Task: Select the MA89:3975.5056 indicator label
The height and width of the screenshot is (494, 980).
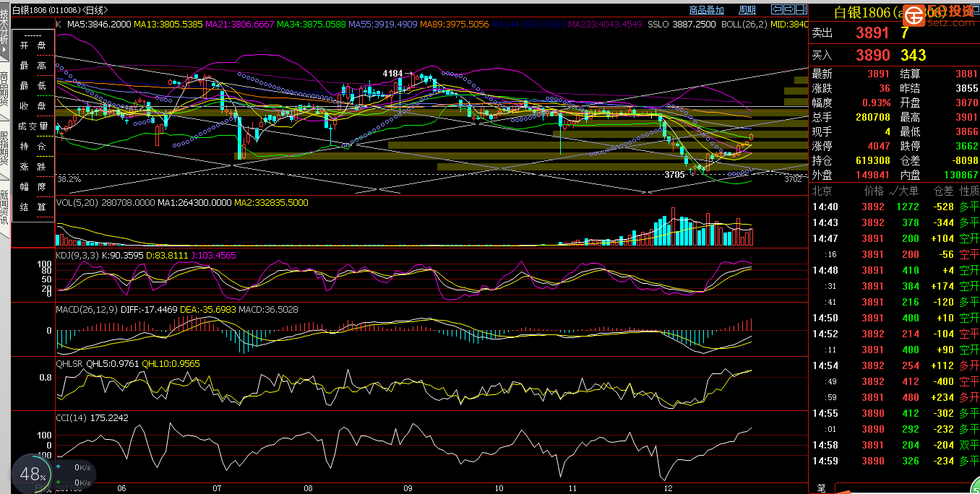Action: click(x=455, y=24)
